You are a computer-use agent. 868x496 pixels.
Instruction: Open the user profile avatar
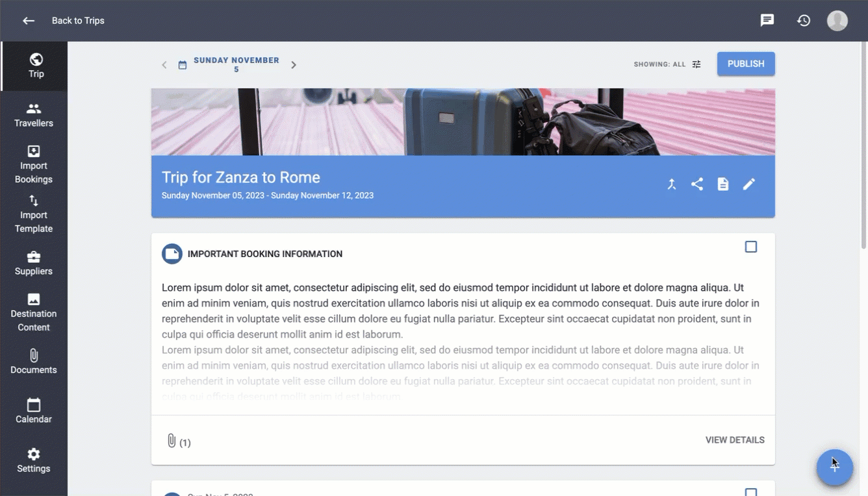(837, 21)
